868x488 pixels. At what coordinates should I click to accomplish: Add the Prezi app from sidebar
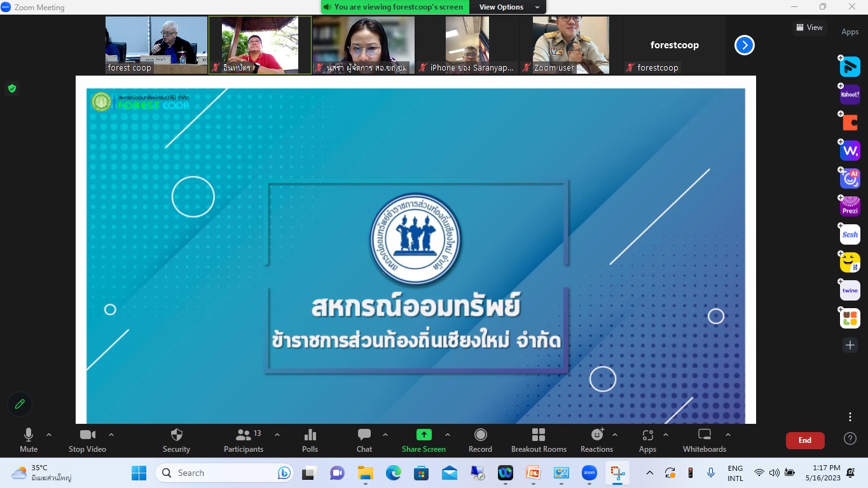850,207
